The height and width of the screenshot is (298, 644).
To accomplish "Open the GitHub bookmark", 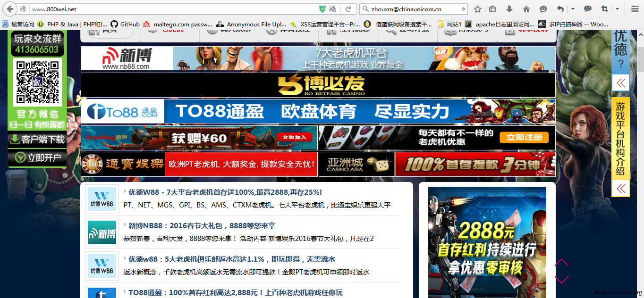I will [125, 24].
